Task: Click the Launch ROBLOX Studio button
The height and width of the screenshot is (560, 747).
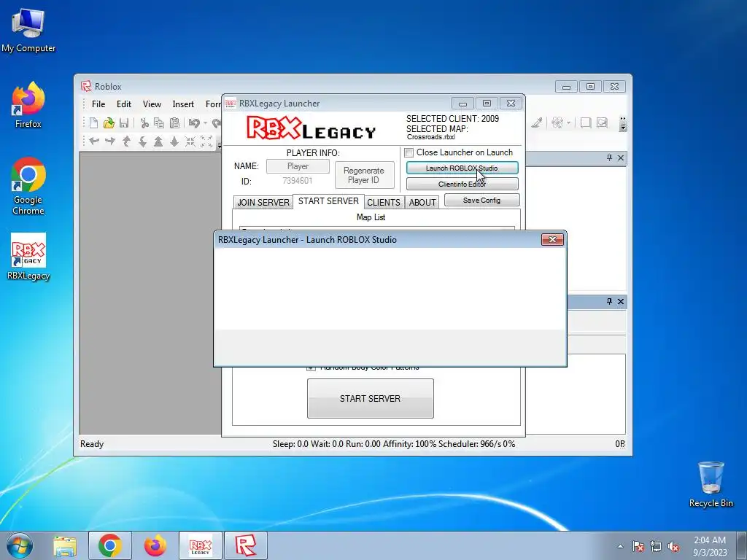Action: click(x=462, y=168)
